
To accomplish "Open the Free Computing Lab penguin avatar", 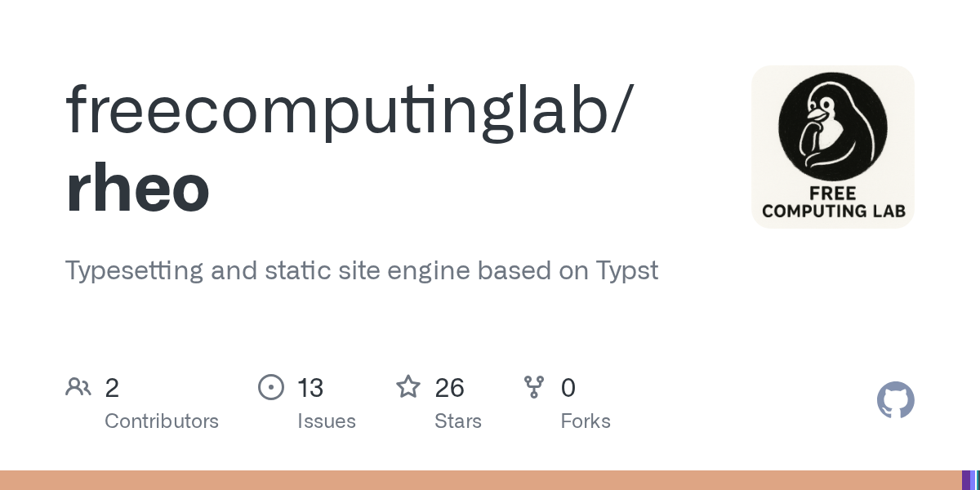I will pos(832,122).
